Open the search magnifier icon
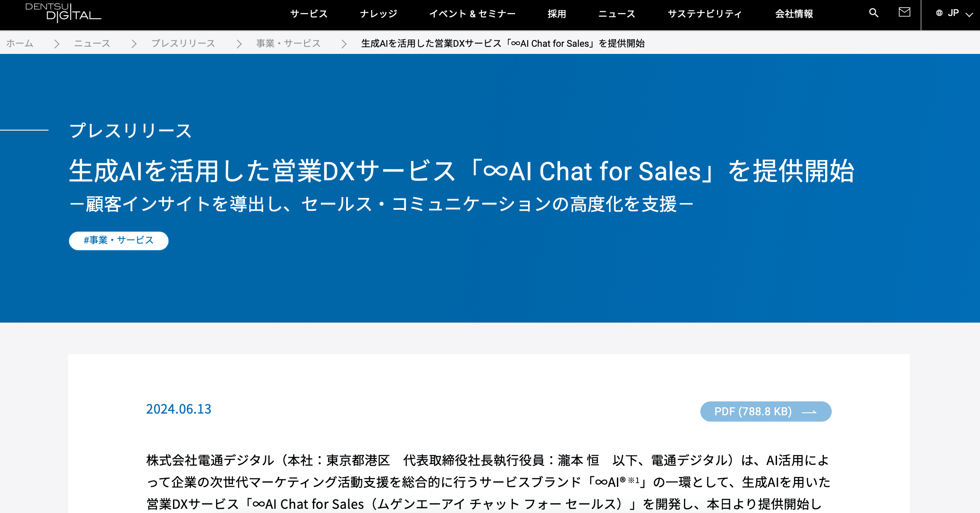Image resolution: width=980 pixels, height=513 pixels. [x=873, y=13]
